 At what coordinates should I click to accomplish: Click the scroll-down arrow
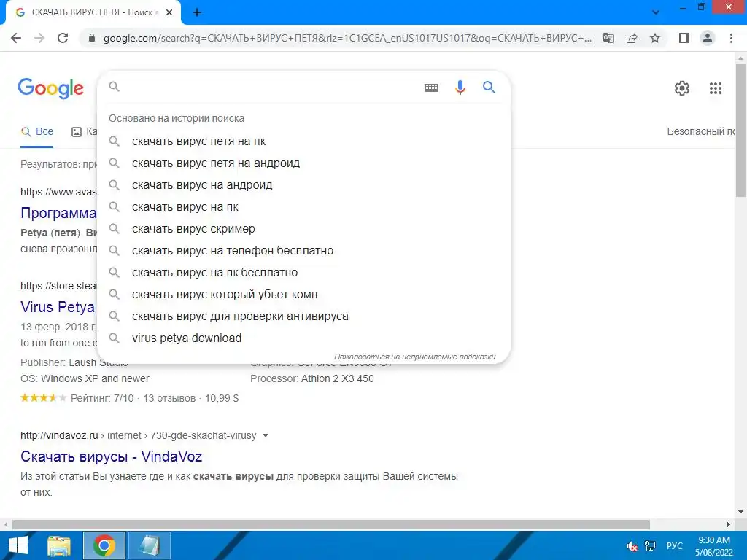pos(740,512)
